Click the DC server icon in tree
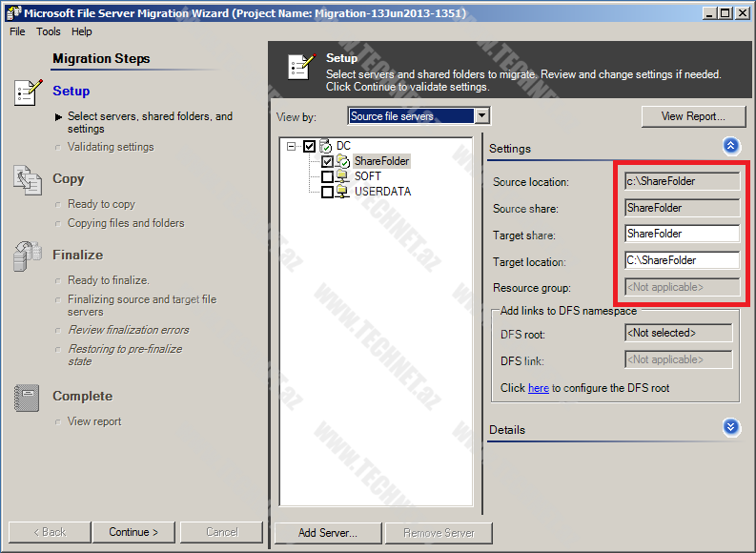Viewport: 756px width, 553px height. 325,146
